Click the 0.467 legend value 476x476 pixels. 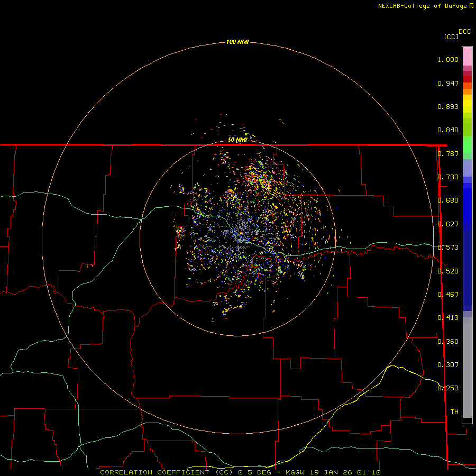coord(448,295)
